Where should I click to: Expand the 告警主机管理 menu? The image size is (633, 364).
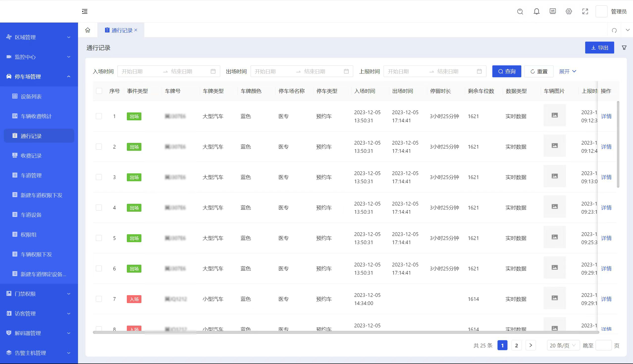pos(39,353)
